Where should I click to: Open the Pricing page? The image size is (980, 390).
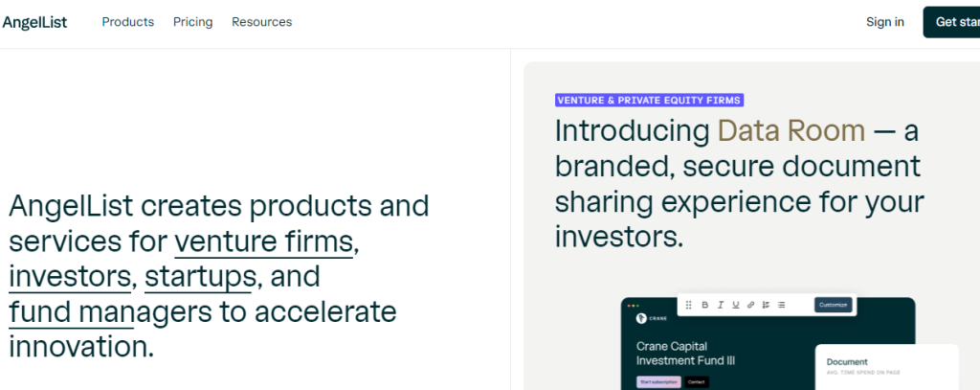click(x=192, y=22)
